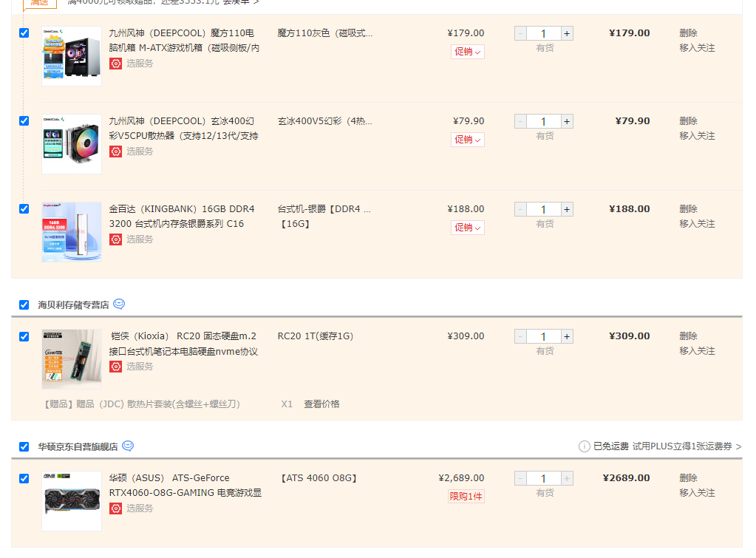Move ASUS RTX4060 to 移入关注
This screenshot has width=756, height=558.
[x=697, y=492]
